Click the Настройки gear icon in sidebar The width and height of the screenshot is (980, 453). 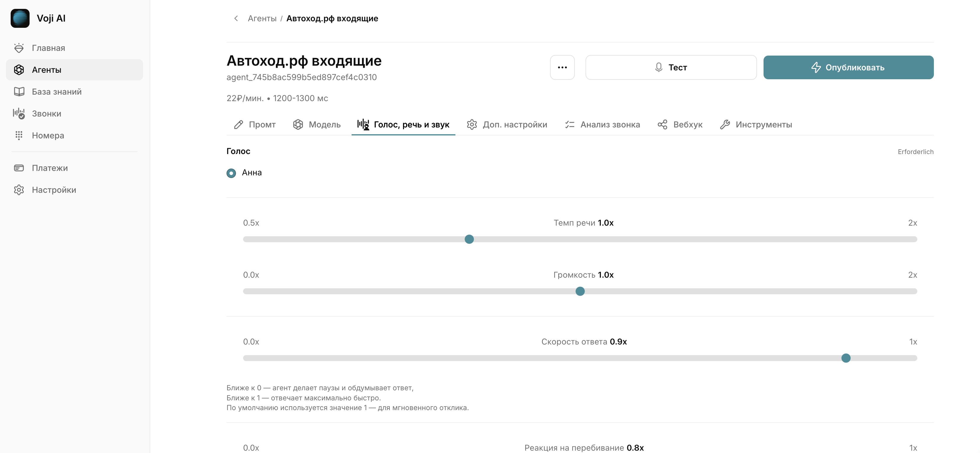(19, 190)
